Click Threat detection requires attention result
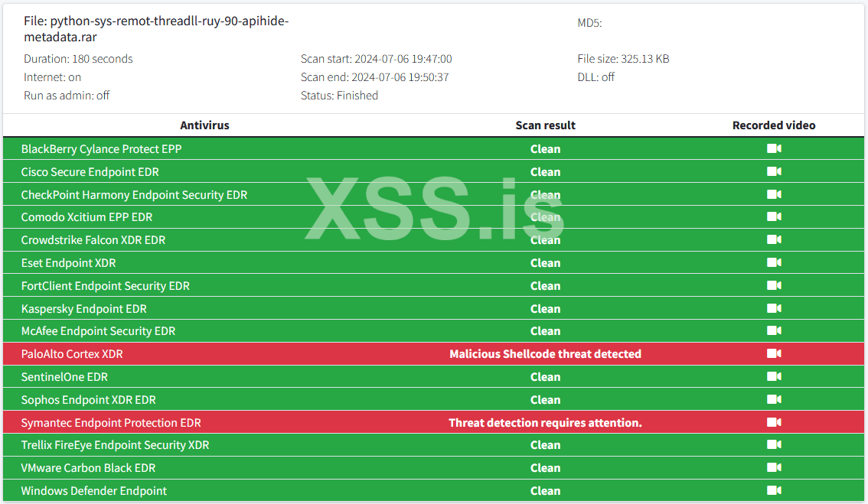 tap(545, 423)
